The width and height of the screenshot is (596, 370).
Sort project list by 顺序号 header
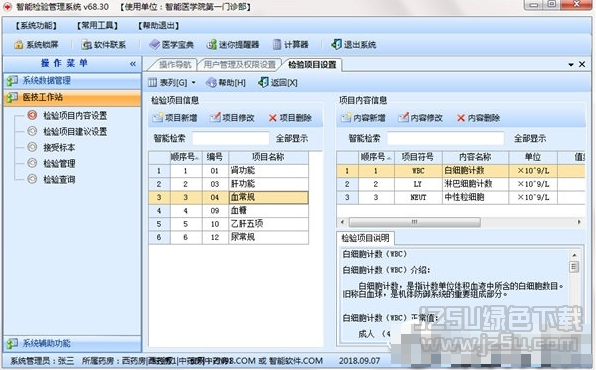(185, 157)
